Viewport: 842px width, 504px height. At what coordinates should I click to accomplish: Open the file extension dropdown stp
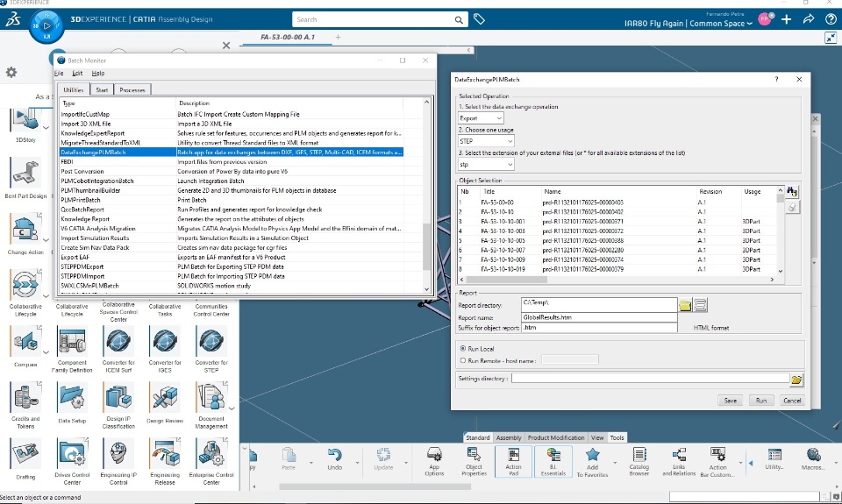pos(486,164)
